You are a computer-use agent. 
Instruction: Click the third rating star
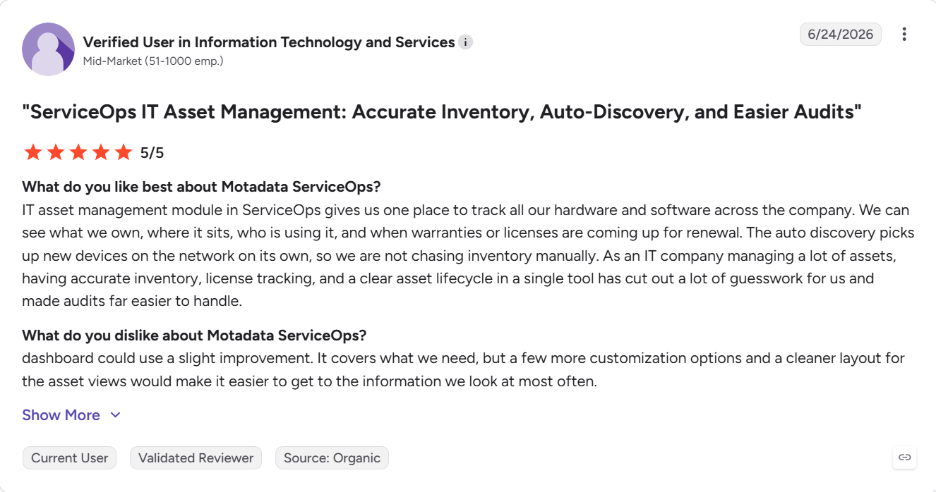78,152
